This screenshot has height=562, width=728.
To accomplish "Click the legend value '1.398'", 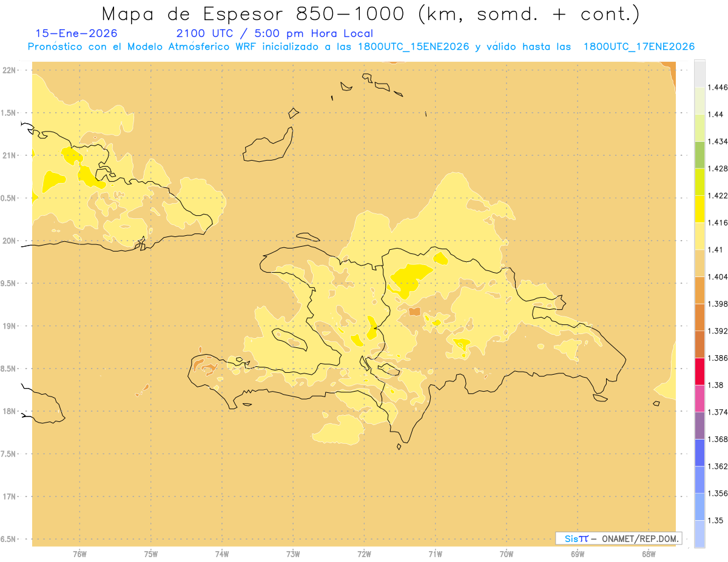I will (718, 304).
